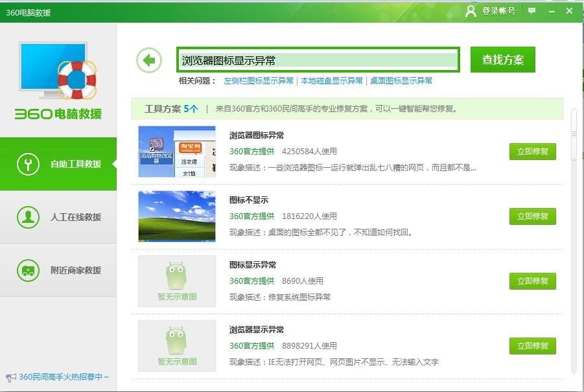This screenshot has height=392, width=584.
Task: Open the 左侧栏图标显示异常 related link
Action: pyautogui.click(x=258, y=82)
